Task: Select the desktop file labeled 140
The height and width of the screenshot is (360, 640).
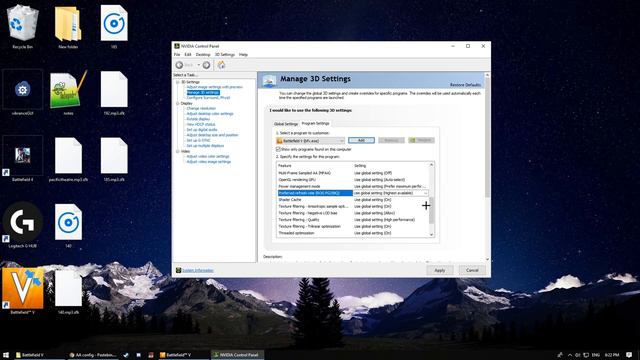Action: click(68, 226)
